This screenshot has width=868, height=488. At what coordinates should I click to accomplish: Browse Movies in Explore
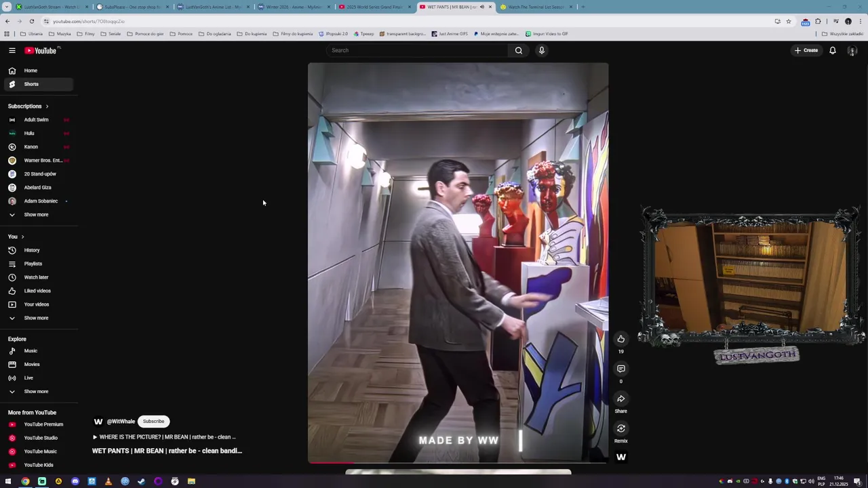coord(39,365)
